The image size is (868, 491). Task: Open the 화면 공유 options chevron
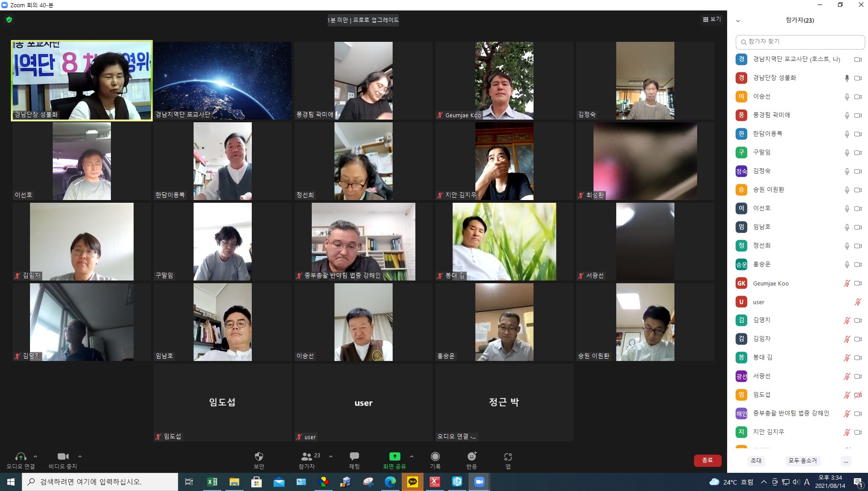point(411,457)
